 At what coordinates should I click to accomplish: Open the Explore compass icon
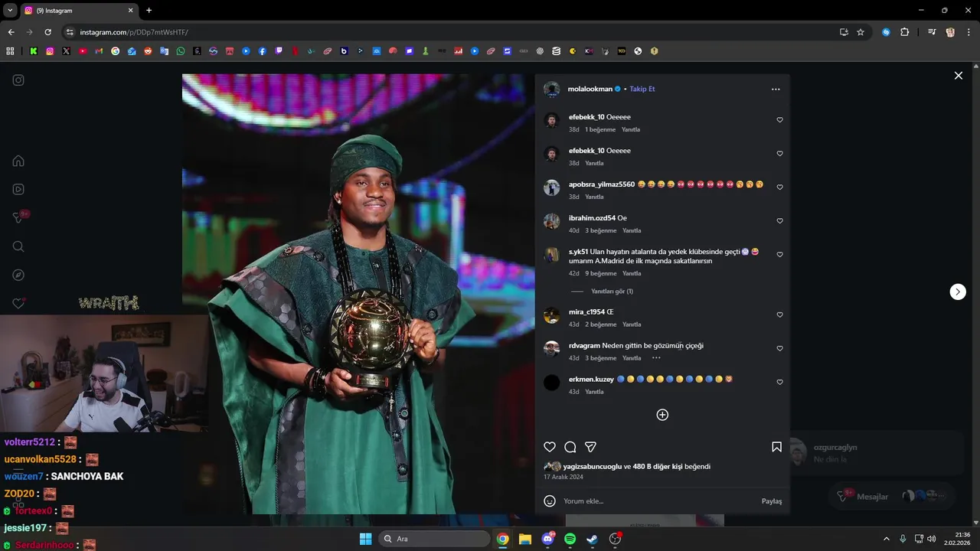(x=18, y=275)
